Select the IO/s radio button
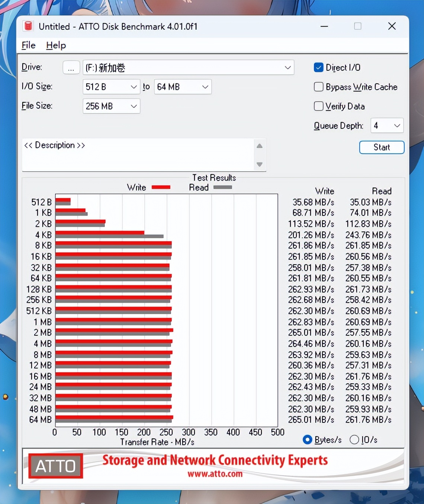Image resolution: width=424 pixels, height=504 pixels. coord(354,440)
